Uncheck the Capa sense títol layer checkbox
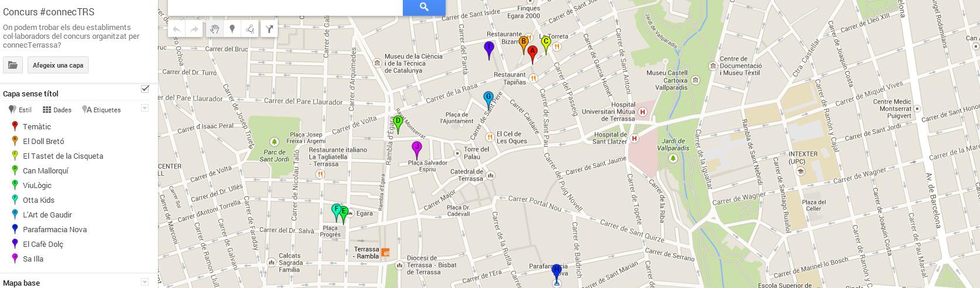This screenshot has width=980, height=288. (x=145, y=89)
